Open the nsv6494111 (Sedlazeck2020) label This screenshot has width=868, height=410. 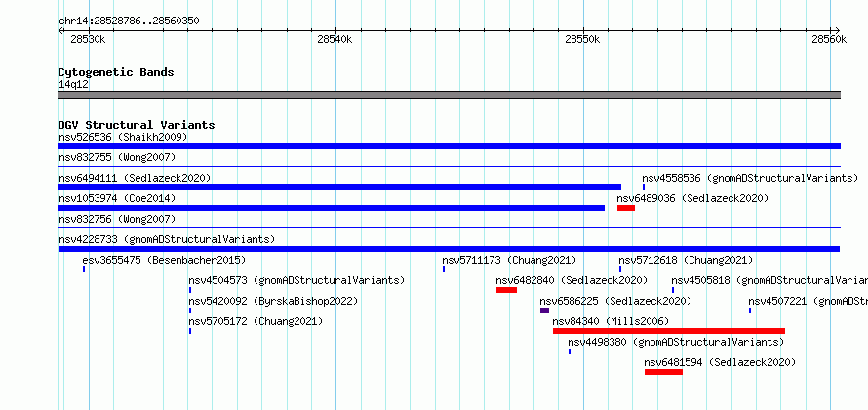tap(135, 178)
